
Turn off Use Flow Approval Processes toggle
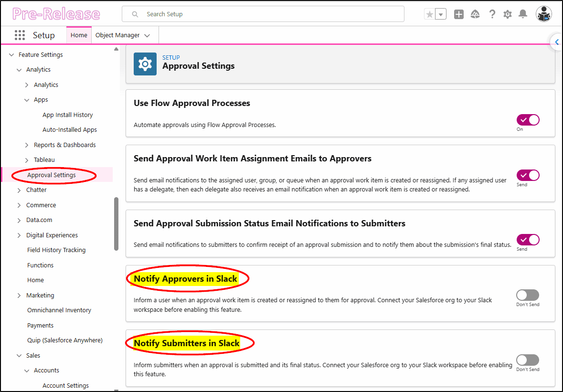528,120
